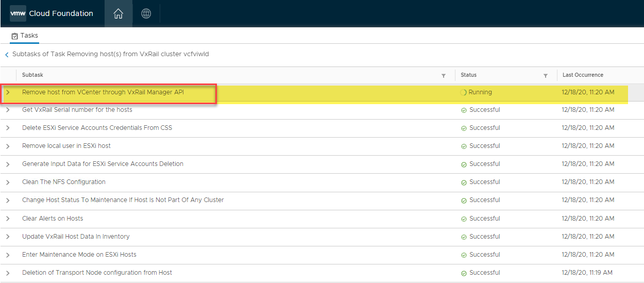The image size is (644, 283).
Task: Select Deletion of Transport Node configuration subtask
Action: [97, 273]
